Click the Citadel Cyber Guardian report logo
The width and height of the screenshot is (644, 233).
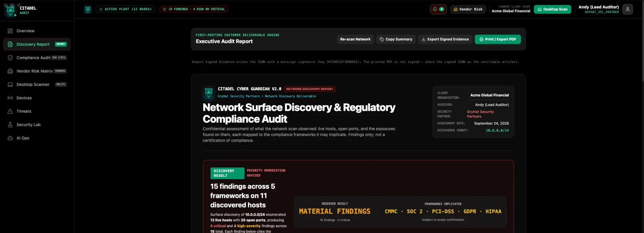point(208,92)
